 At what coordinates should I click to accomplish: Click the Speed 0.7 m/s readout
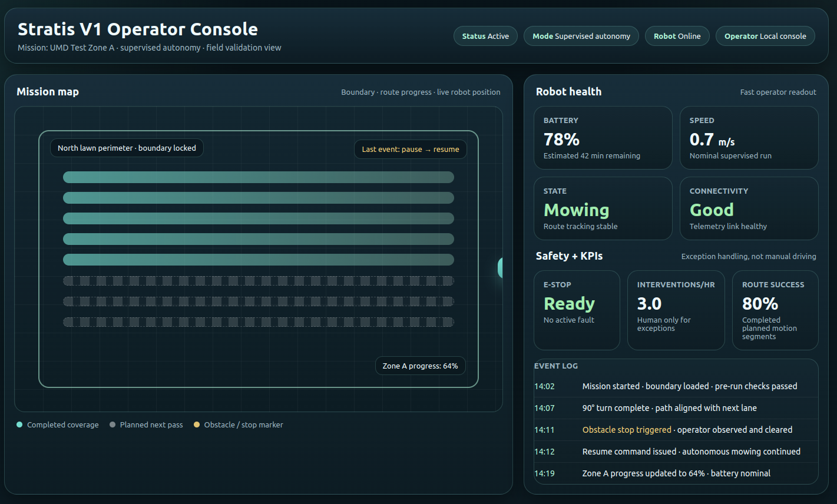(x=749, y=138)
